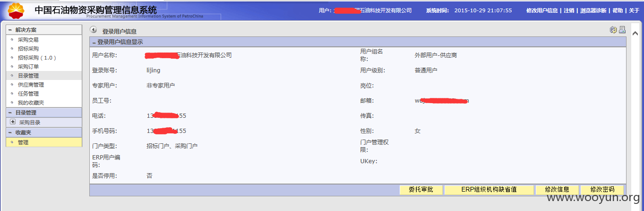Click the 招标门户、采购门户 portal type value
644x211 pixels.
[x=172, y=146]
